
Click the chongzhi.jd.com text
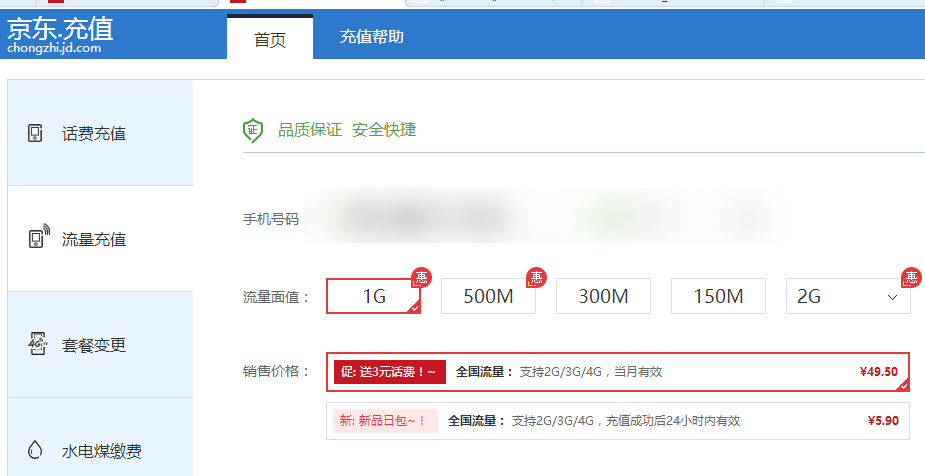click(x=54, y=48)
